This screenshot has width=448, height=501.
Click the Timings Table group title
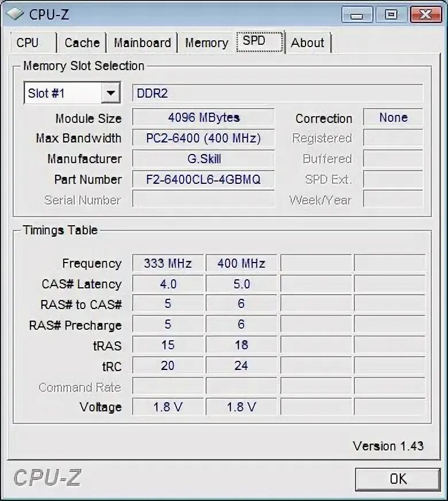coord(60,230)
